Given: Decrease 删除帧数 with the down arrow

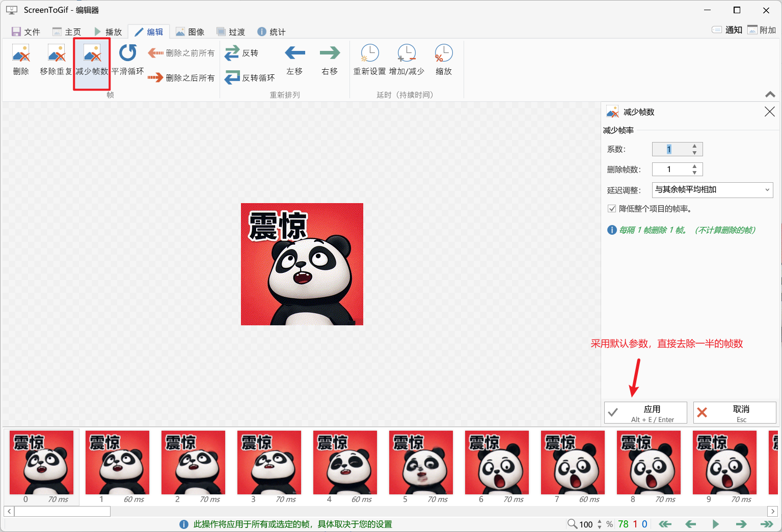Looking at the screenshot, I should tap(694, 173).
